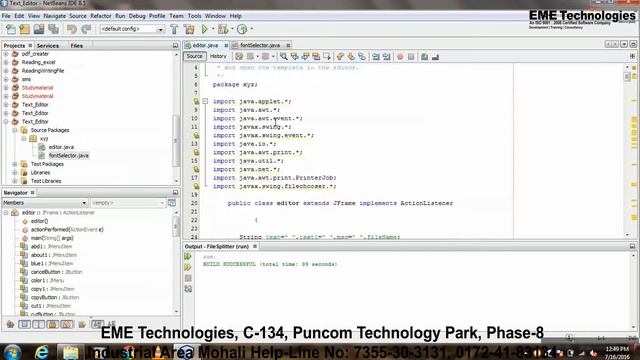Image resolution: width=640 pixels, height=360 pixels.
Task: Open the Windows Start menu
Action: click(x=12, y=352)
